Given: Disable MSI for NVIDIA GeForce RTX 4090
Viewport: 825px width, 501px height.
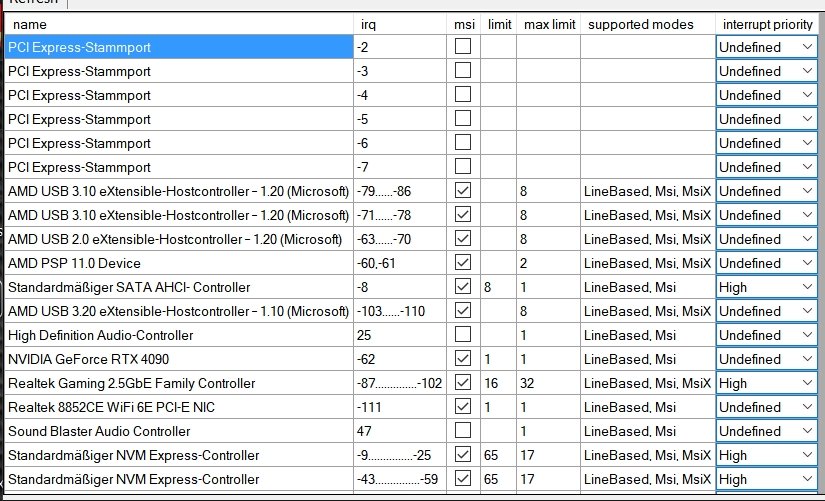Looking at the screenshot, I should (463, 359).
